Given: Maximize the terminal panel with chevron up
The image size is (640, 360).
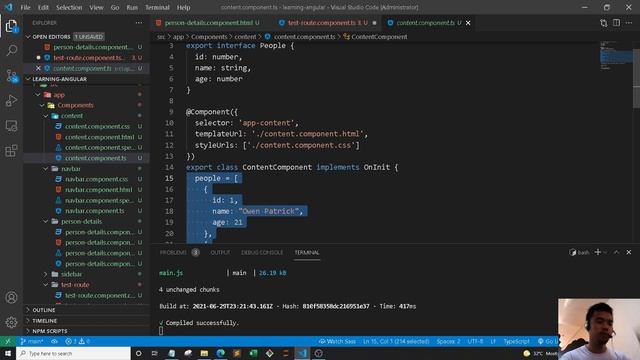Looking at the screenshot, I should tap(616, 252).
